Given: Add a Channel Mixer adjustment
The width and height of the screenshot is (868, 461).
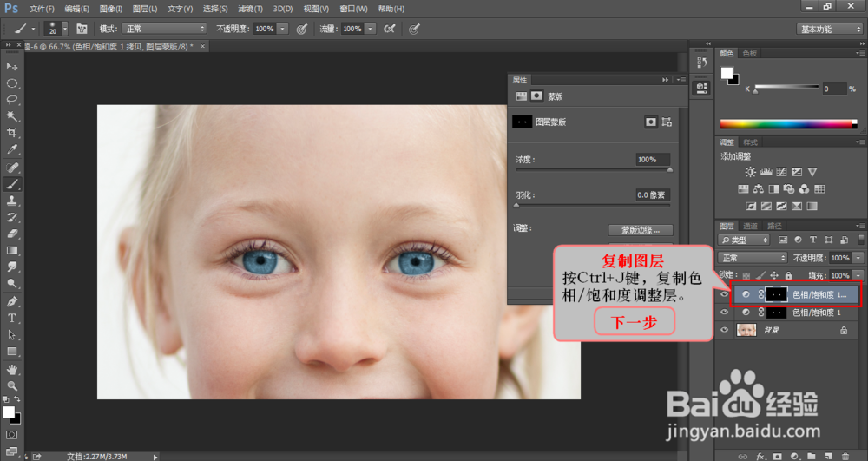Looking at the screenshot, I should [805, 189].
